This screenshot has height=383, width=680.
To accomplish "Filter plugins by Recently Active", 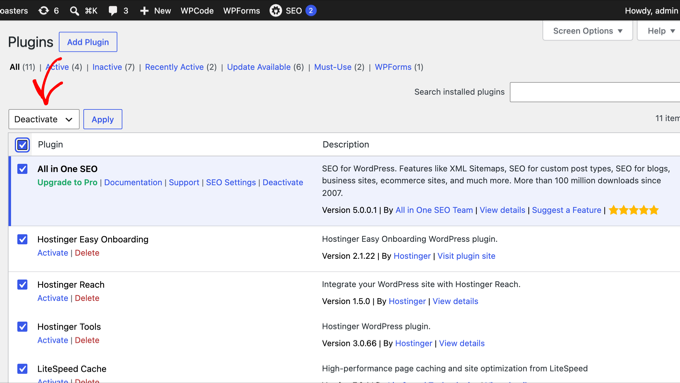I will (x=174, y=67).
